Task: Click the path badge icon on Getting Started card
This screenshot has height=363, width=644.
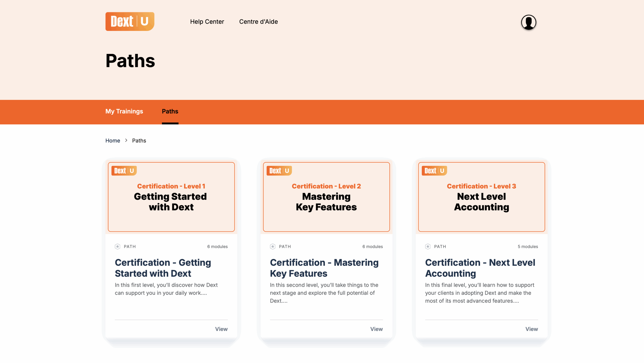Action: click(x=117, y=246)
